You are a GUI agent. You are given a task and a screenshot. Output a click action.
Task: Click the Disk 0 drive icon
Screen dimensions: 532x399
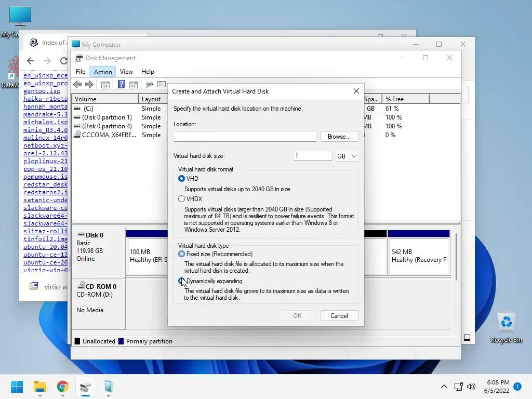81,234
